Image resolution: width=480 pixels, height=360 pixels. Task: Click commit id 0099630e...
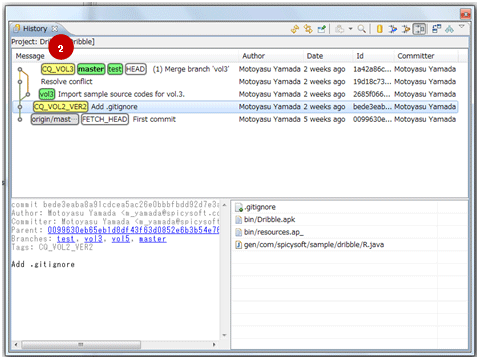pyautogui.click(x=372, y=119)
